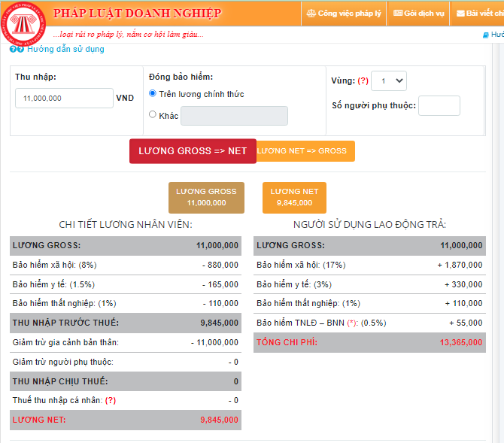Click the LƯƠNG NET 9,845,000 result box
Image resolution: width=504 pixels, height=443 pixels.
pyautogui.click(x=294, y=198)
